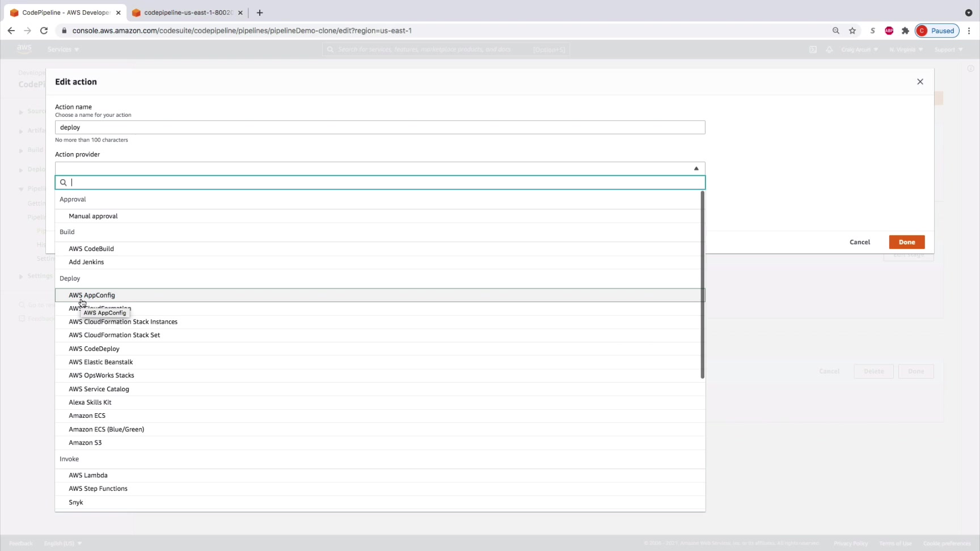Screen dimensions: 980x551
Task: Click the provider list scrollbar
Action: pos(702,285)
